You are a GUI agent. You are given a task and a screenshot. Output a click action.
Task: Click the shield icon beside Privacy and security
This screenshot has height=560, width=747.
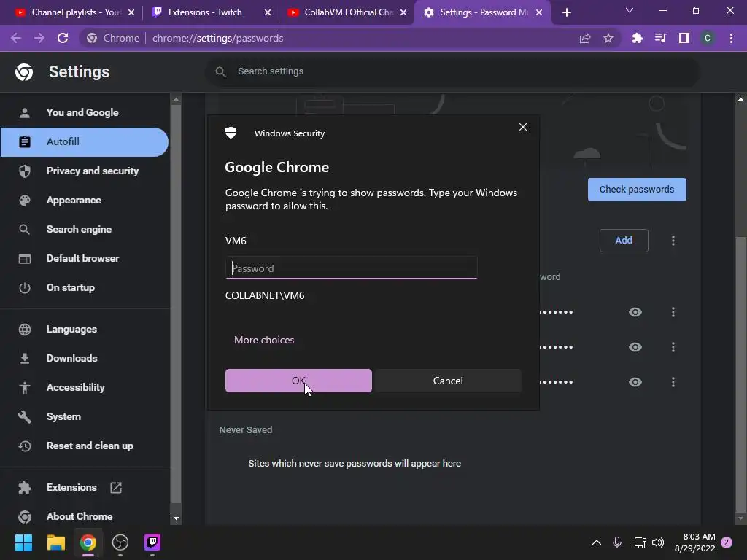pyautogui.click(x=24, y=171)
